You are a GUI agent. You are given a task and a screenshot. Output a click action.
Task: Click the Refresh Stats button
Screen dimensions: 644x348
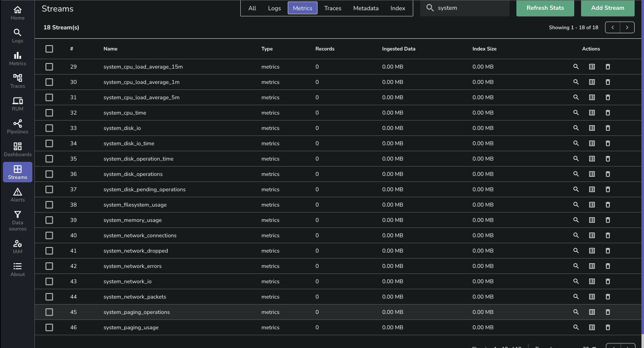545,8
